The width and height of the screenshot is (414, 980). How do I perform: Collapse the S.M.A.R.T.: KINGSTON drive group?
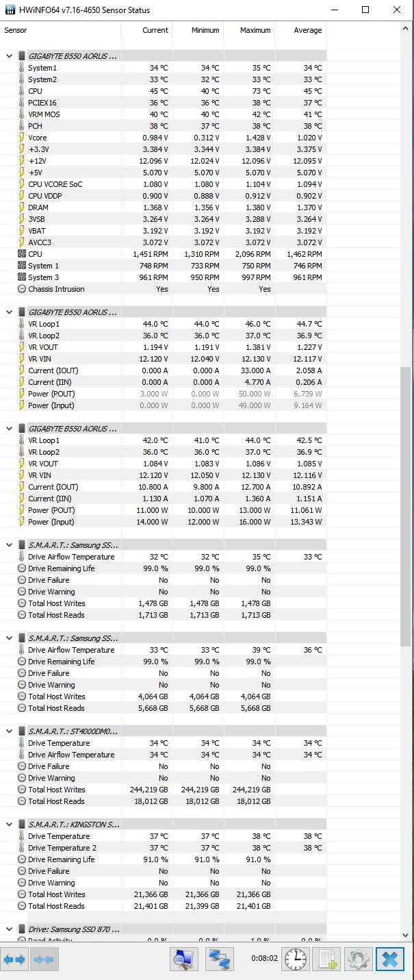pos(9,825)
